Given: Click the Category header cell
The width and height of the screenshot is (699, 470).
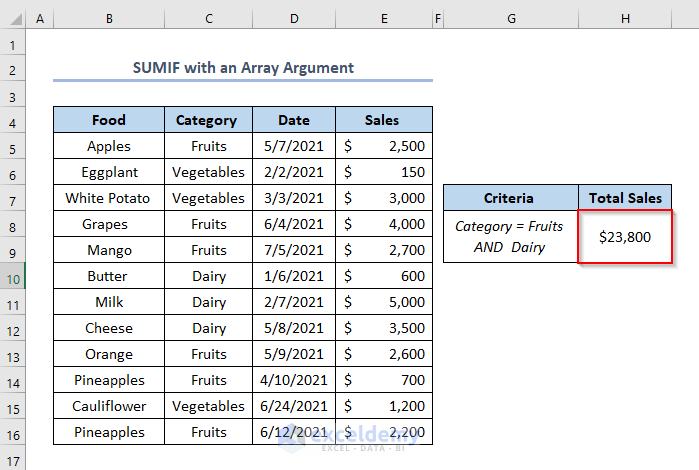Looking at the screenshot, I should 208,120.
